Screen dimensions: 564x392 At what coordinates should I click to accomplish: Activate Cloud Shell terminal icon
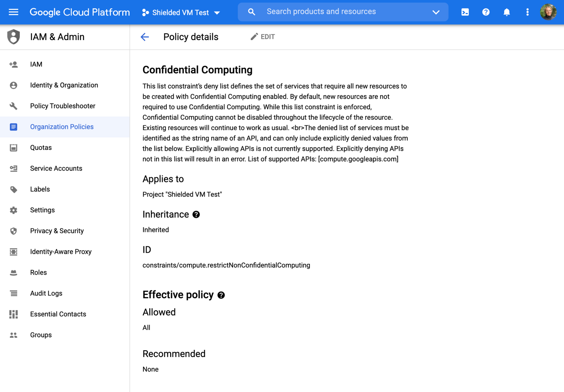pyautogui.click(x=465, y=12)
